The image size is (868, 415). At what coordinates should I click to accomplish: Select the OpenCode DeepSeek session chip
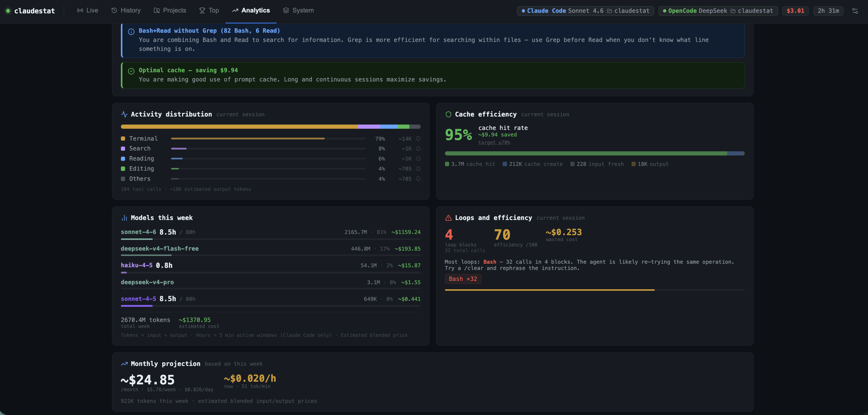pyautogui.click(x=718, y=11)
